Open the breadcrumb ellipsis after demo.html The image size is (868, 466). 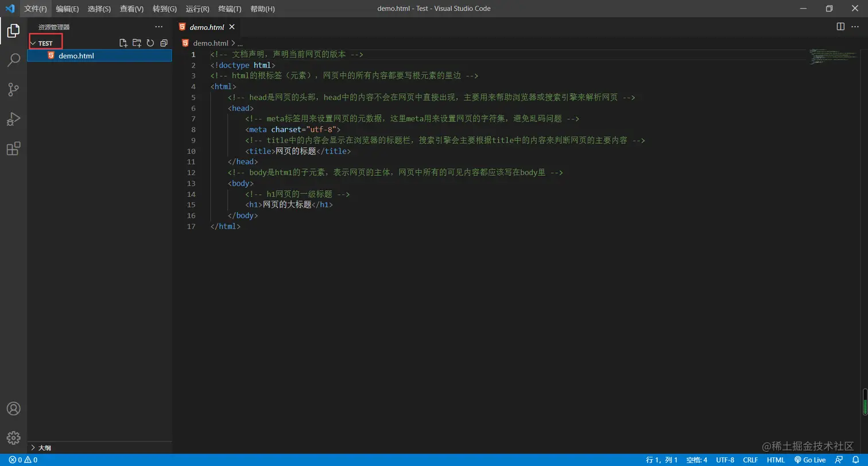coord(239,43)
